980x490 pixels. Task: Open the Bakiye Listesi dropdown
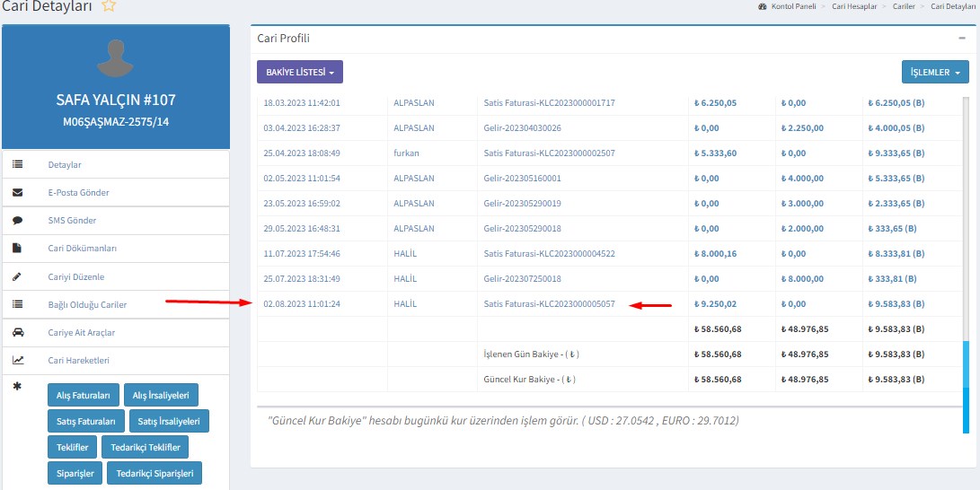pyautogui.click(x=299, y=72)
